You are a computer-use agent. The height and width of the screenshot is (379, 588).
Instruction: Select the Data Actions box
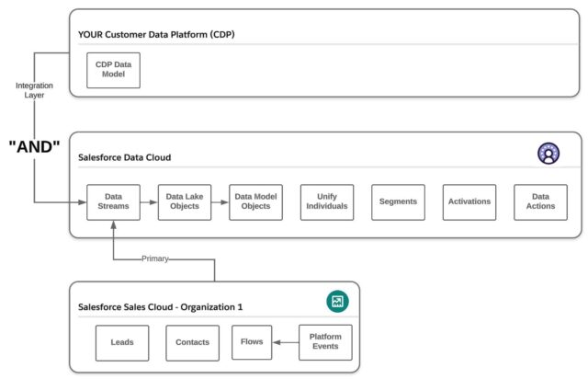pos(540,201)
